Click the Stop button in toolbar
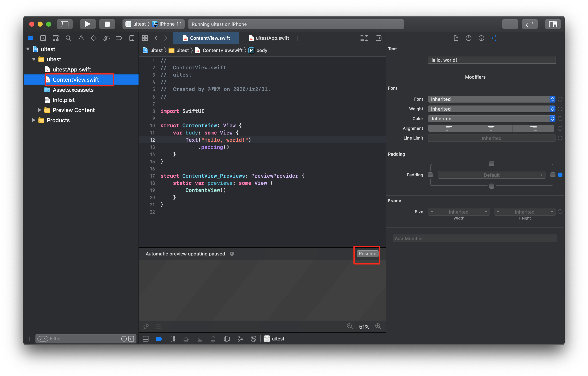The image size is (588, 376). 107,24
